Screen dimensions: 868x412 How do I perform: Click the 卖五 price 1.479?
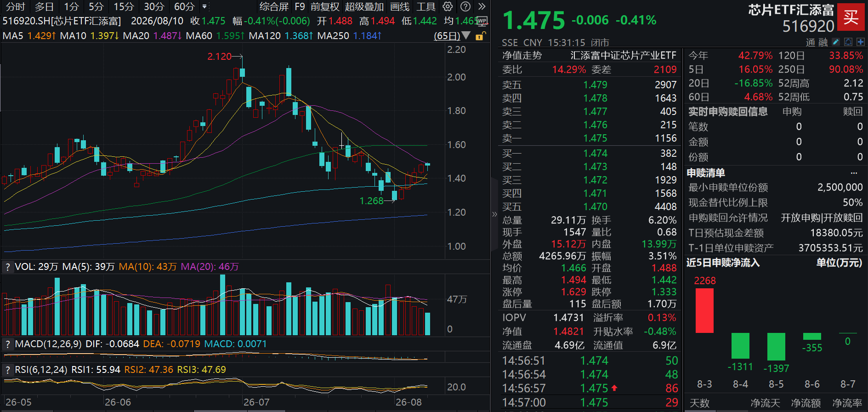point(595,85)
